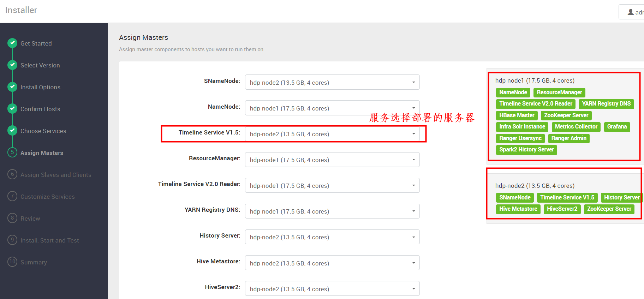The image size is (644, 299).
Task: Click the step 7 circle icon
Action: point(12,196)
